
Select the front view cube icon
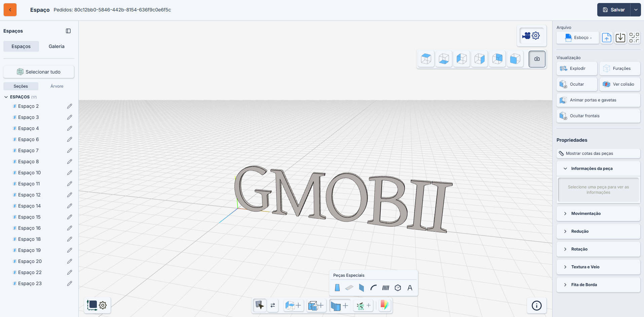click(x=515, y=59)
